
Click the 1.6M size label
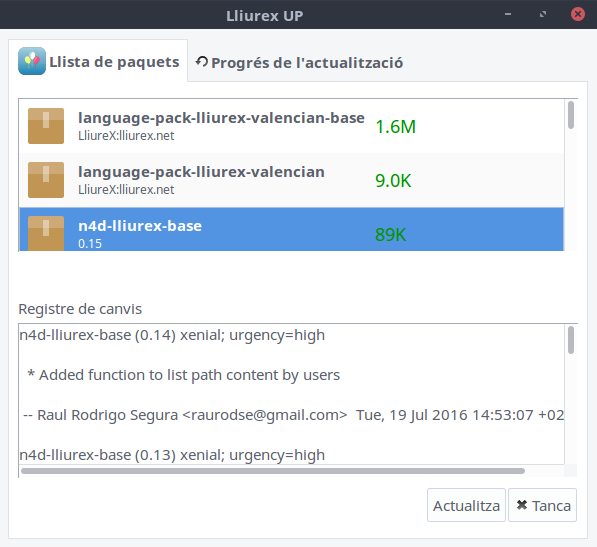[x=396, y=127]
